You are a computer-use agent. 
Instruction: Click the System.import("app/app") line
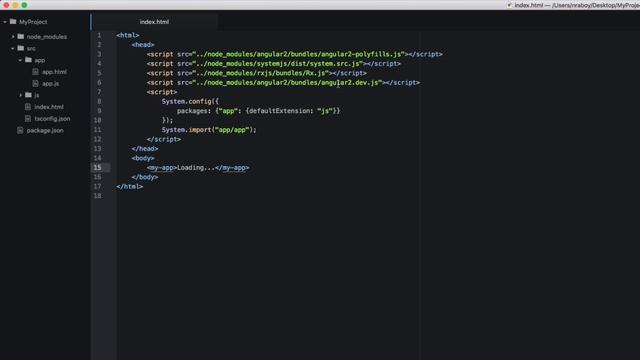click(x=209, y=130)
